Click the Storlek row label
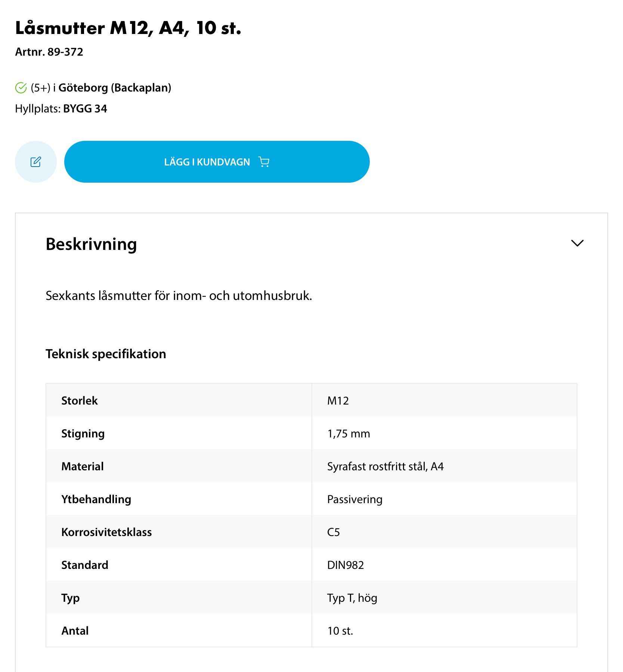Image resolution: width=623 pixels, height=672 pixels. (79, 400)
